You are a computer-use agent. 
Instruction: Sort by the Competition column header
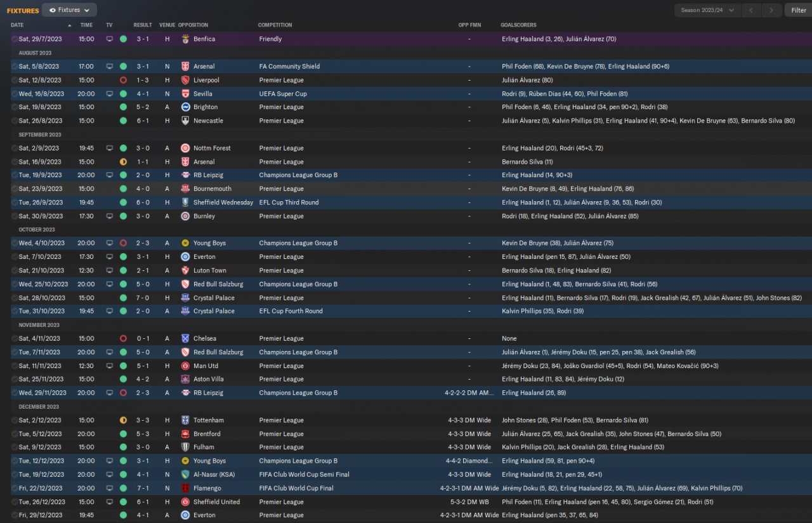pos(275,25)
